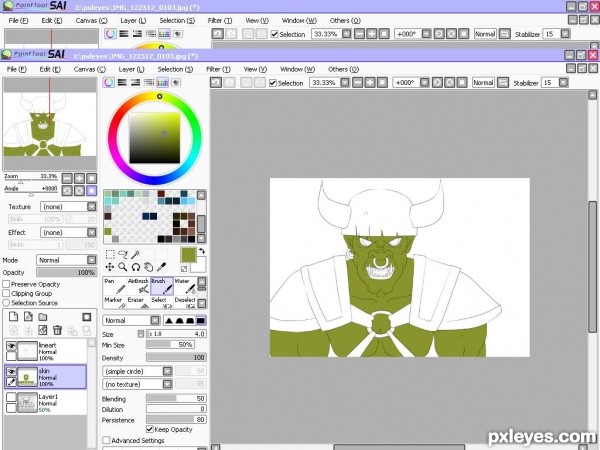
Task: Click the navigator preview thumbnail
Action: pos(50,124)
